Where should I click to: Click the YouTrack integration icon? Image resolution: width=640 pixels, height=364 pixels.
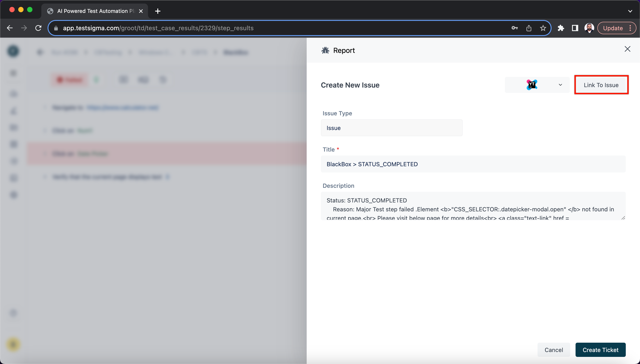pyautogui.click(x=532, y=85)
